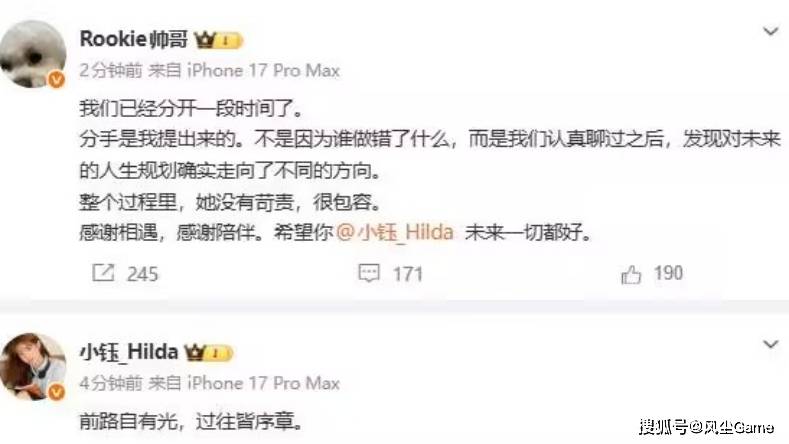Click the repost icon on Rookie's post
The image size is (789, 444).
click(103, 273)
